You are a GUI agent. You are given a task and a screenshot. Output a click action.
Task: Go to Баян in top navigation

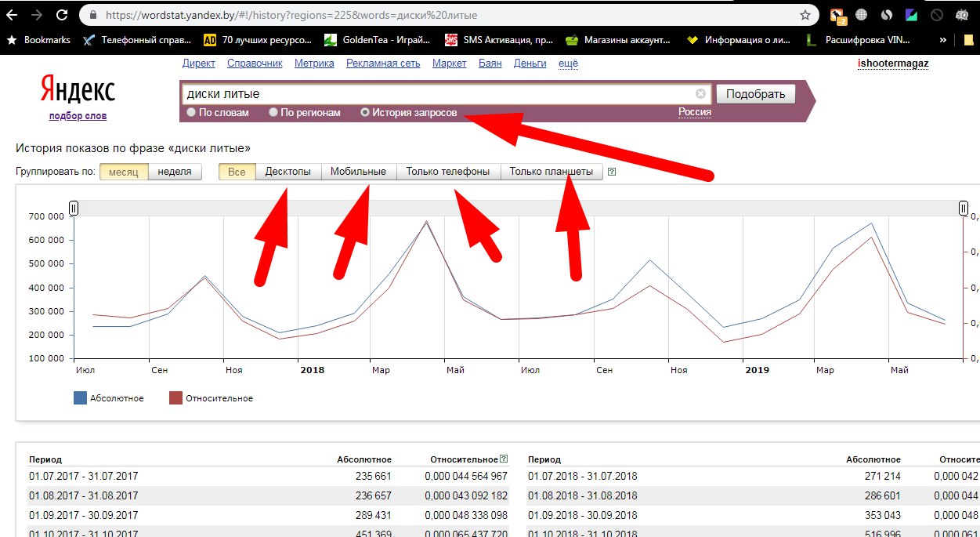point(490,63)
